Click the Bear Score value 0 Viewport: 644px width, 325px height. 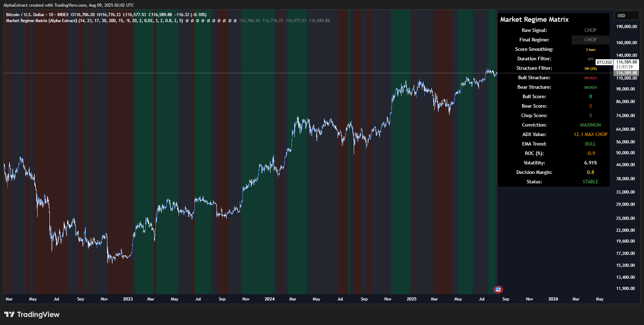(591, 106)
